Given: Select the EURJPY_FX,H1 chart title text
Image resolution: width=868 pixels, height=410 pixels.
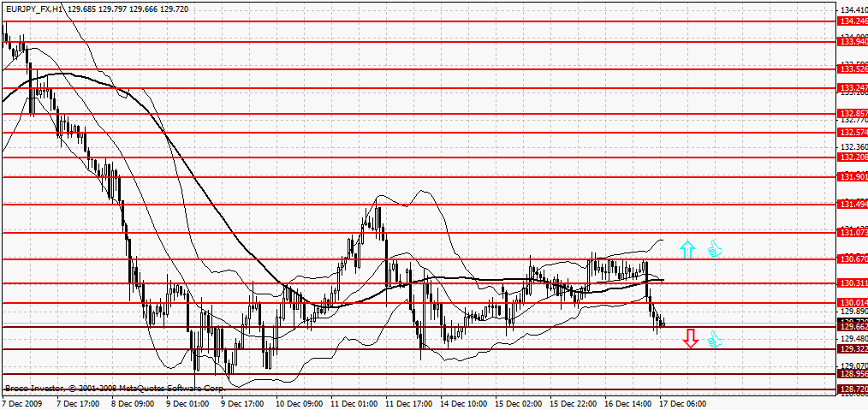Looking at the screenshot, I should (33, 9).
